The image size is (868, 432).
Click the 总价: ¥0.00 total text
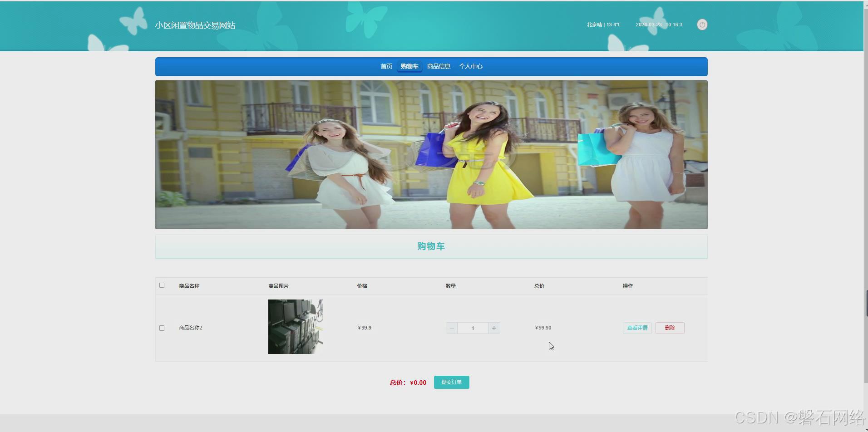408,383
